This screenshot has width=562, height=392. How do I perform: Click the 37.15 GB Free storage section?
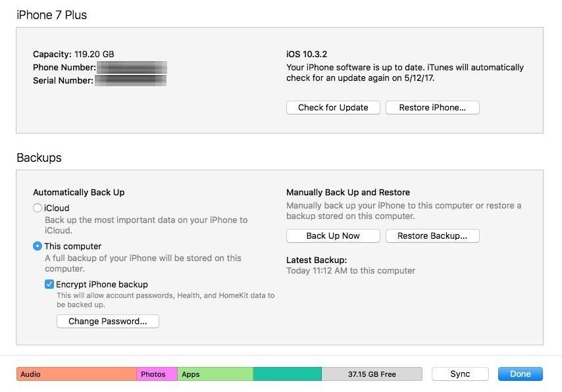pyautogui.click(x=372, y=374)
